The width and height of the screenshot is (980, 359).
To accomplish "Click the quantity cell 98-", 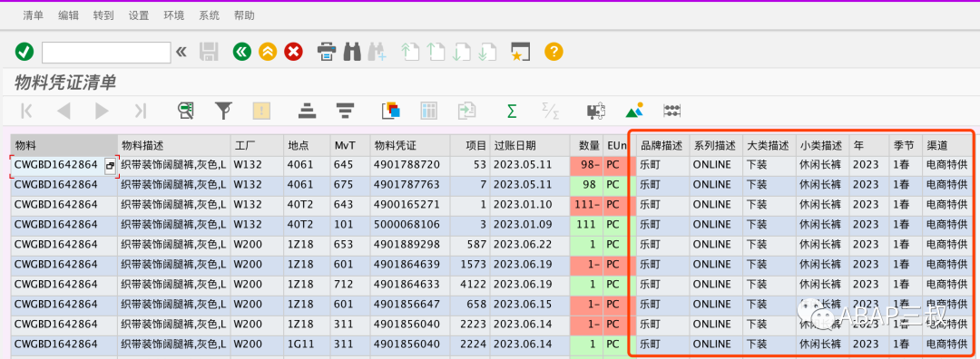I will click(586, 166).
